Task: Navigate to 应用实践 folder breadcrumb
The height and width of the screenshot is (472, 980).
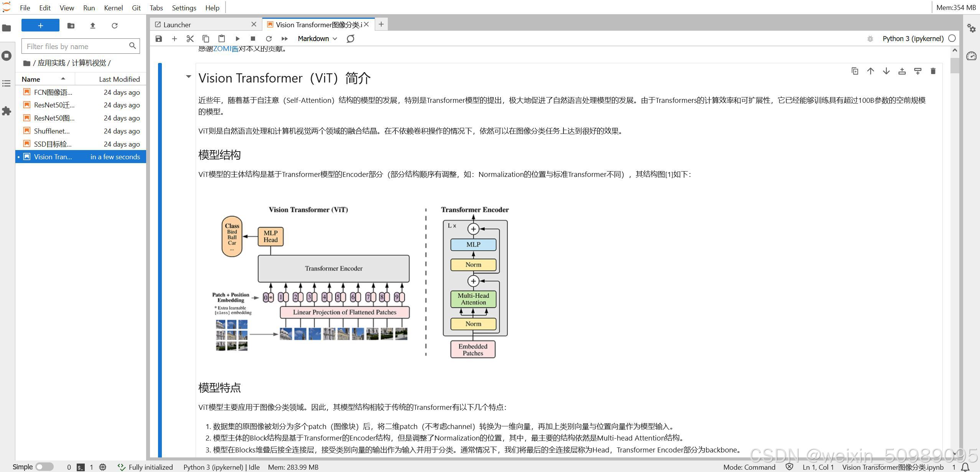Action: 51,63
